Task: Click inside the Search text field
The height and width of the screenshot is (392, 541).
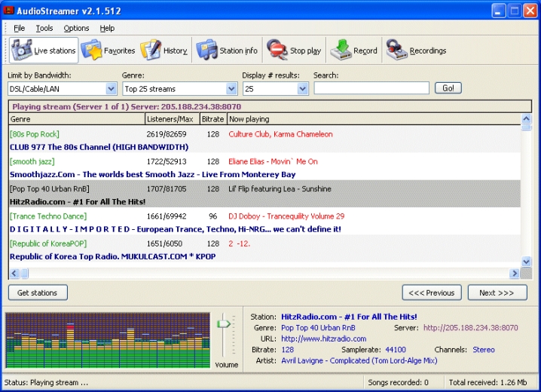Action: click(x=371, y=88)
